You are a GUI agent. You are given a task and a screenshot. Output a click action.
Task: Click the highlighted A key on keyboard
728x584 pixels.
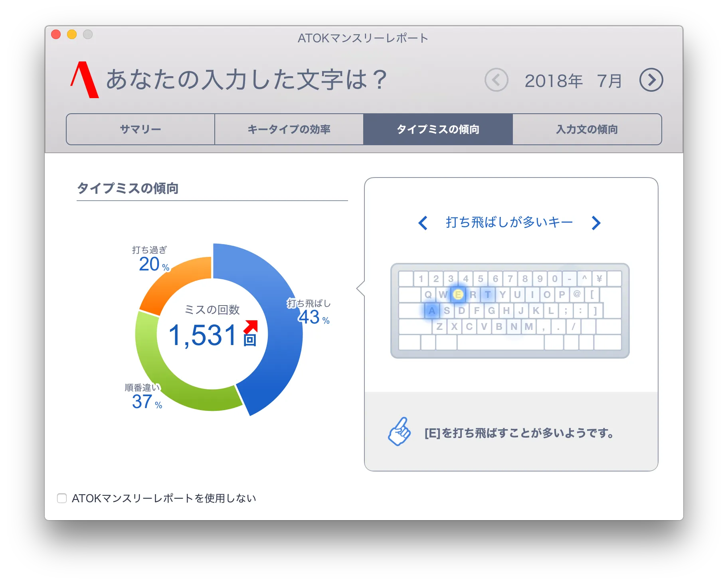click(431, 311)
